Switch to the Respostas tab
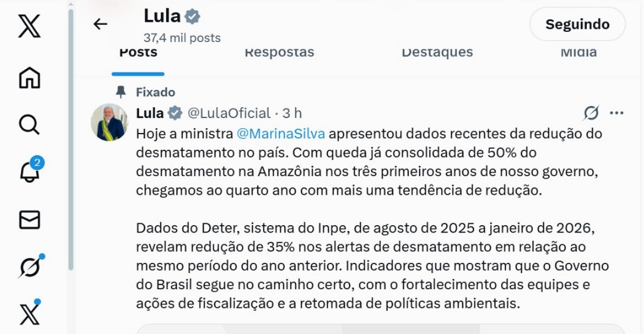 279,53
